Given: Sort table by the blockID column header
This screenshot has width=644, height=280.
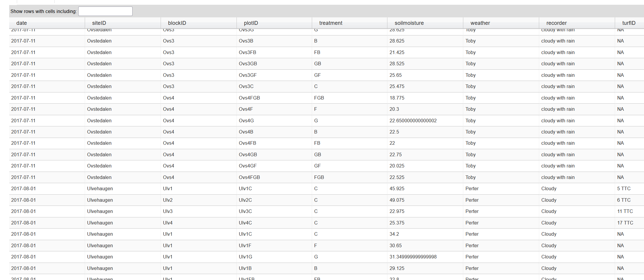Looking at the screenshot, I should pos(176,23).
